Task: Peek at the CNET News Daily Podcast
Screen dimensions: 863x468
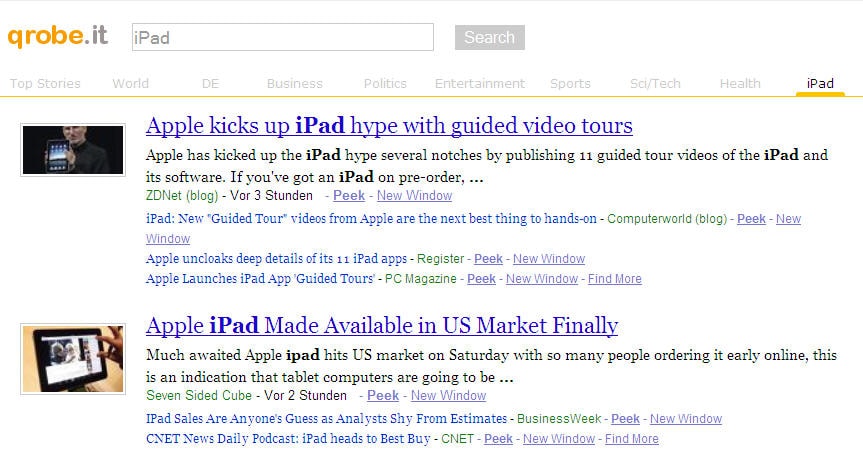Action: coord(498,439)
